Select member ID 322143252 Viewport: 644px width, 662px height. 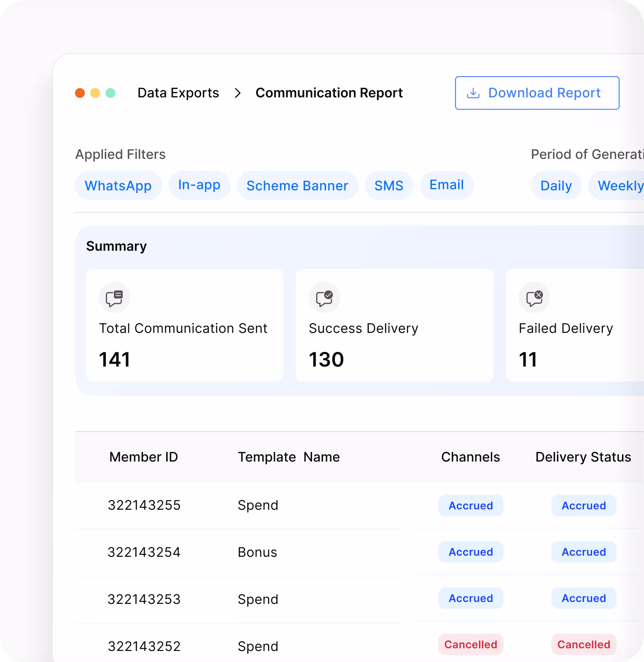pos(144,647)
